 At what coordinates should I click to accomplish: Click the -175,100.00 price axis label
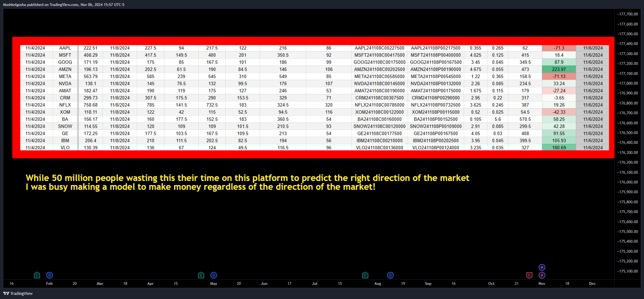[x=628, y=271]
